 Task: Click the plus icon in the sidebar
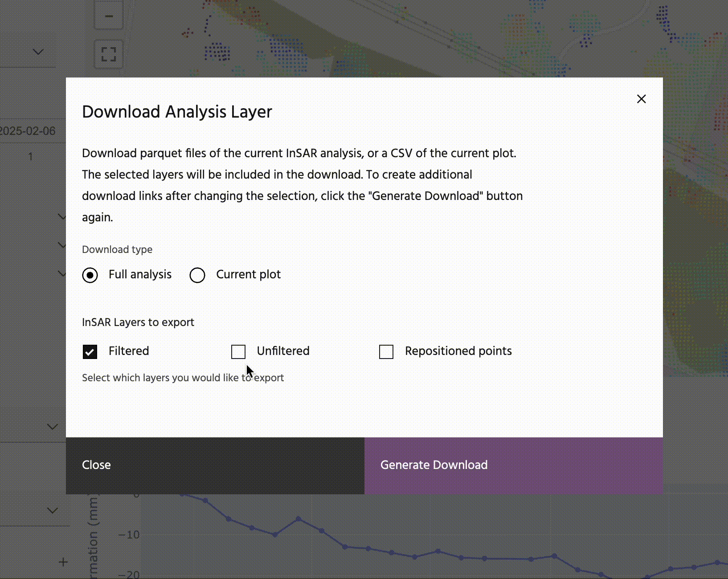coord(63,562)
